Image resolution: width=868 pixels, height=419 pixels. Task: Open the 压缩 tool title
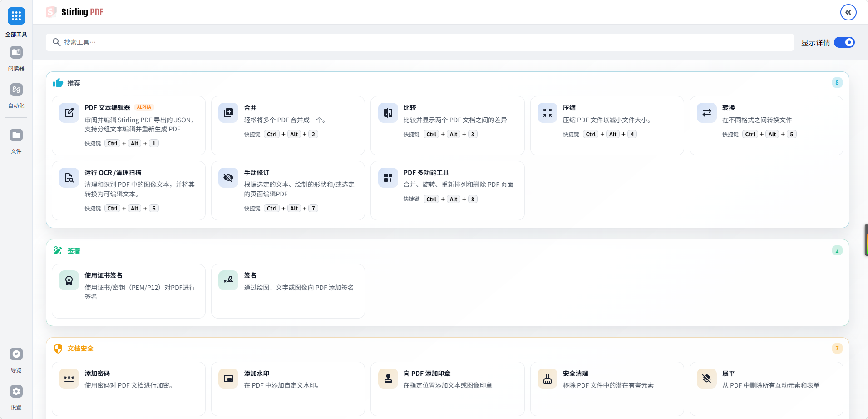pyautogui.click(x=569, y=108)
